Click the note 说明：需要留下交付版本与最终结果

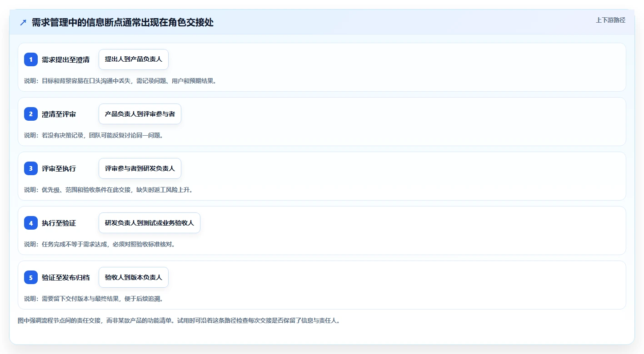[x=94, y=299]
